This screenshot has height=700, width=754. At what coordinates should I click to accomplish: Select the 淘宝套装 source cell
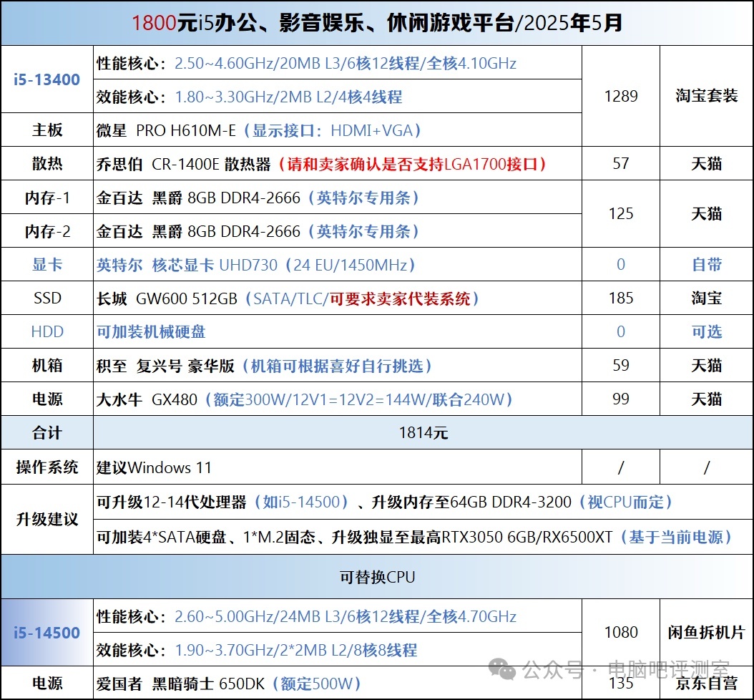tap(706, 96)
